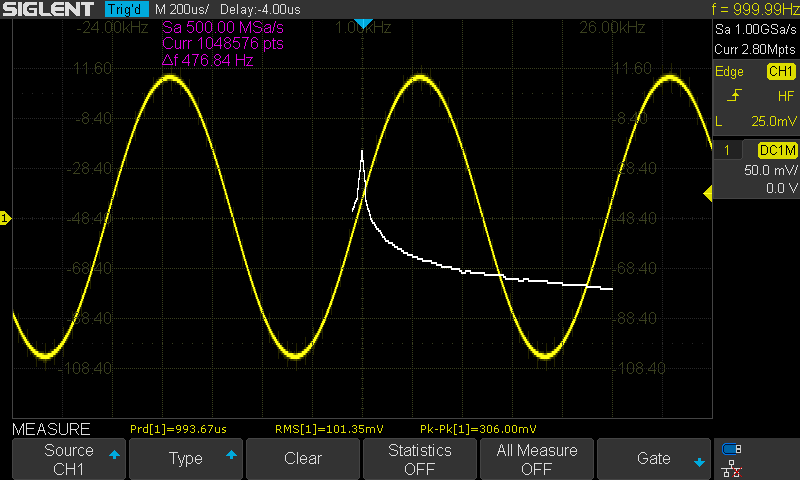800x480 pixels.
Task: Select the Edge trigger type label
Action: [729, 72]
